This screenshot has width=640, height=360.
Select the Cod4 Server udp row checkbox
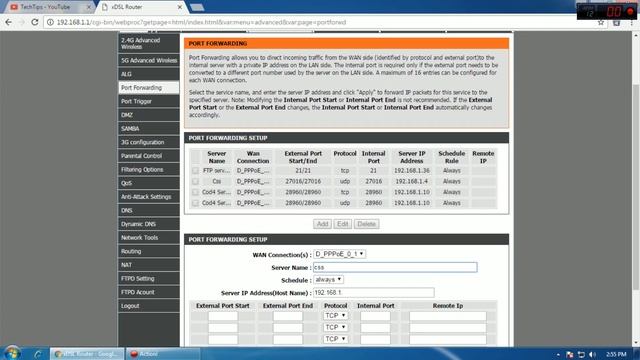[x=195, y=203]
